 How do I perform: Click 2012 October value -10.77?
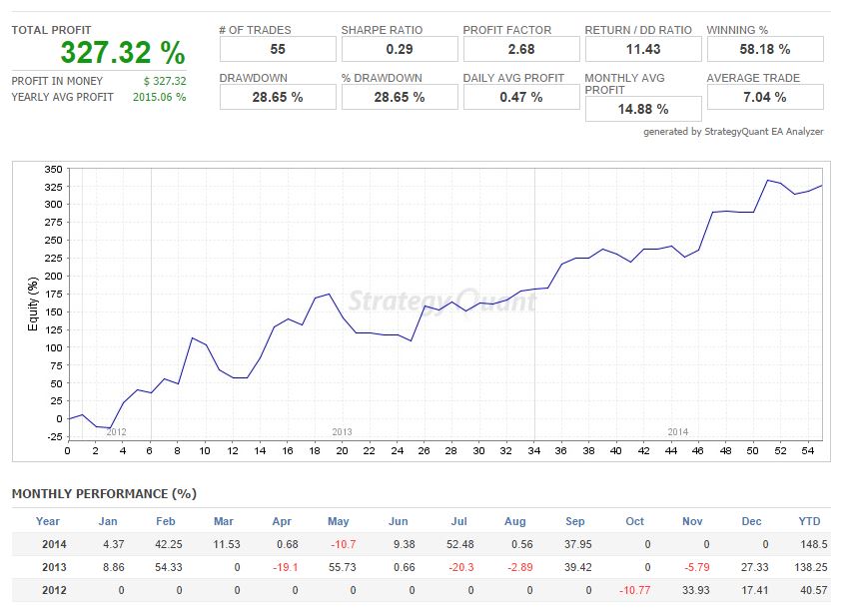click(x=635, y=590)
